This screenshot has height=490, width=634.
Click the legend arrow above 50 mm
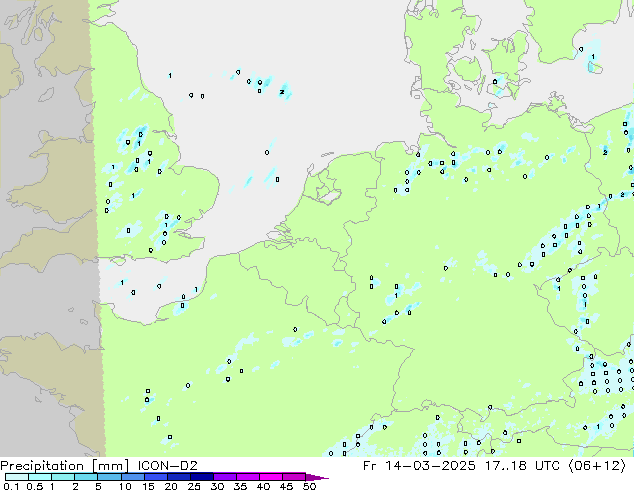[x=317, y=477]
